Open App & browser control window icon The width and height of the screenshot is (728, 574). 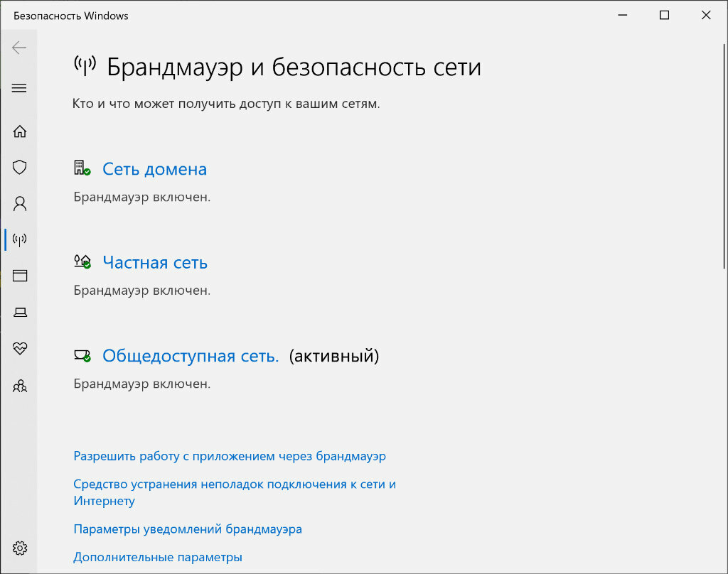(19, 276)
